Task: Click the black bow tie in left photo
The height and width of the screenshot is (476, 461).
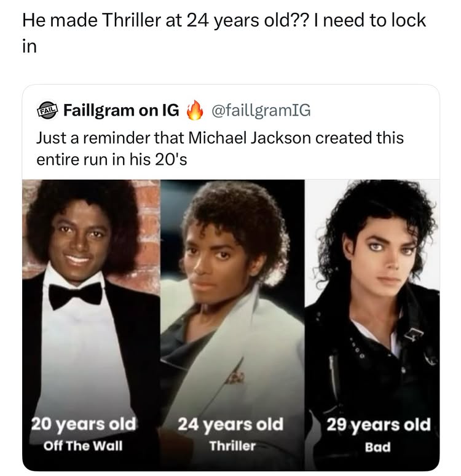Action: (76, 295)
